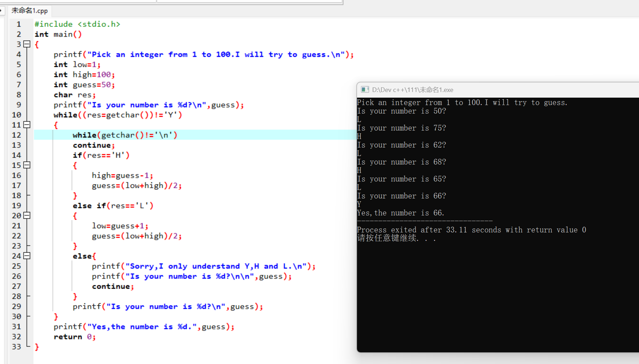The image size is (639, 364).
Task: Click the else{ on line 24
Action: tap(84, 256)
